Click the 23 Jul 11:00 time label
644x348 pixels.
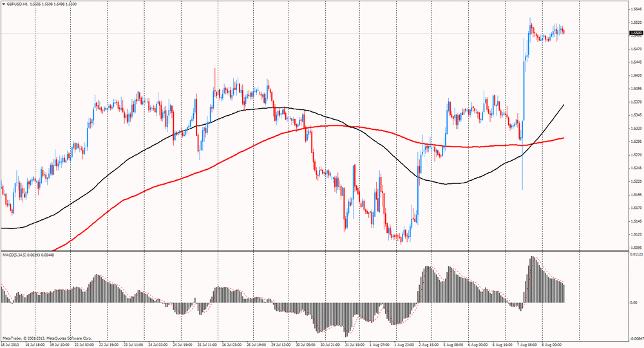pos(133,345)
